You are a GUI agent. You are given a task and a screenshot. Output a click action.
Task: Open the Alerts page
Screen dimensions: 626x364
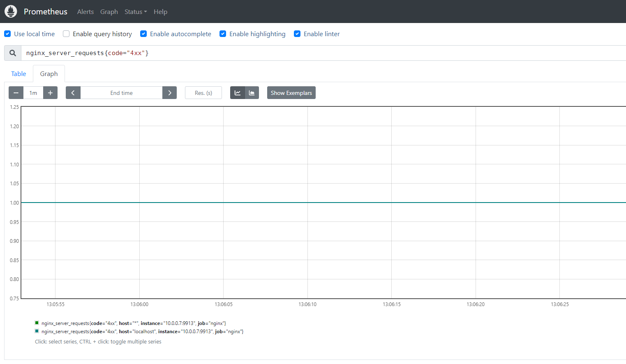click(x=85, y=12)
